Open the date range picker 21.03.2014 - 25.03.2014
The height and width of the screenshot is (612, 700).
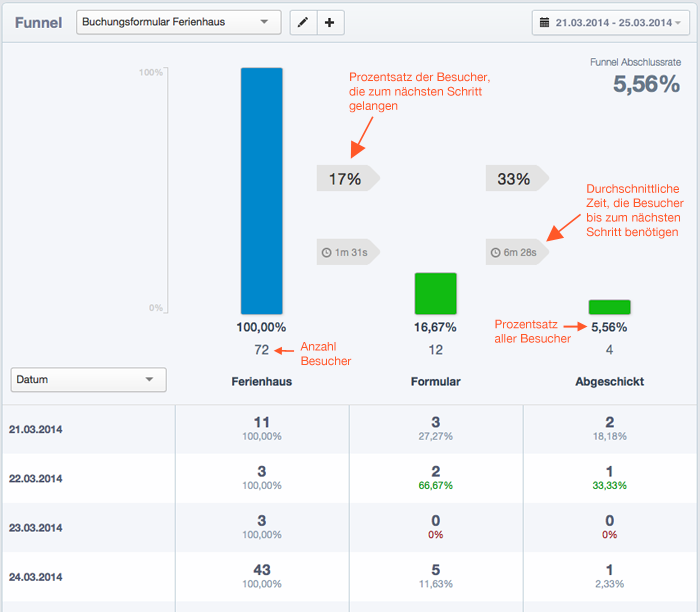pyautogui.click(x=610, y=22)
